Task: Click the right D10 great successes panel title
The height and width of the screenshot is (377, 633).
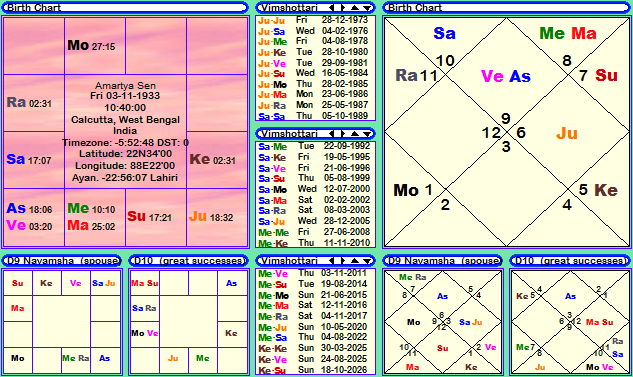Action: 570,261
